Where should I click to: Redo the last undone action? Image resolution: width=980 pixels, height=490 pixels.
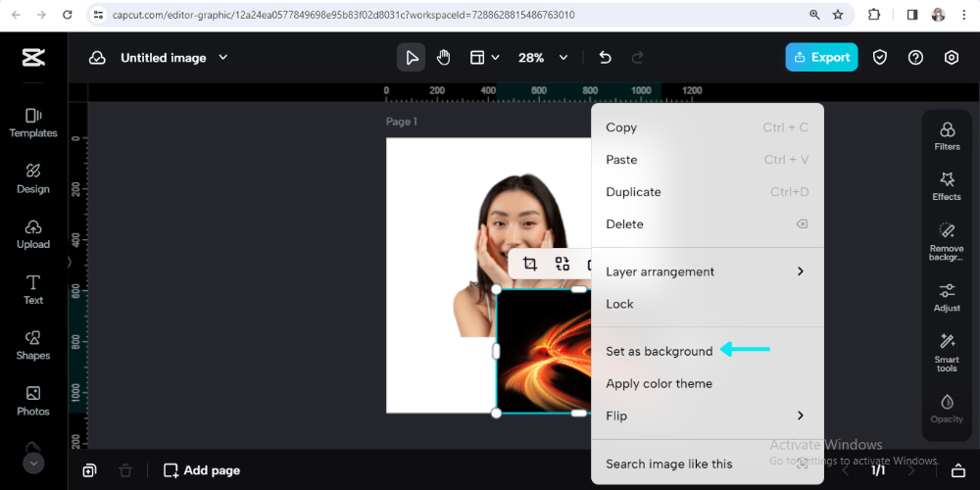pyautogui.click(x=638, y=58)
